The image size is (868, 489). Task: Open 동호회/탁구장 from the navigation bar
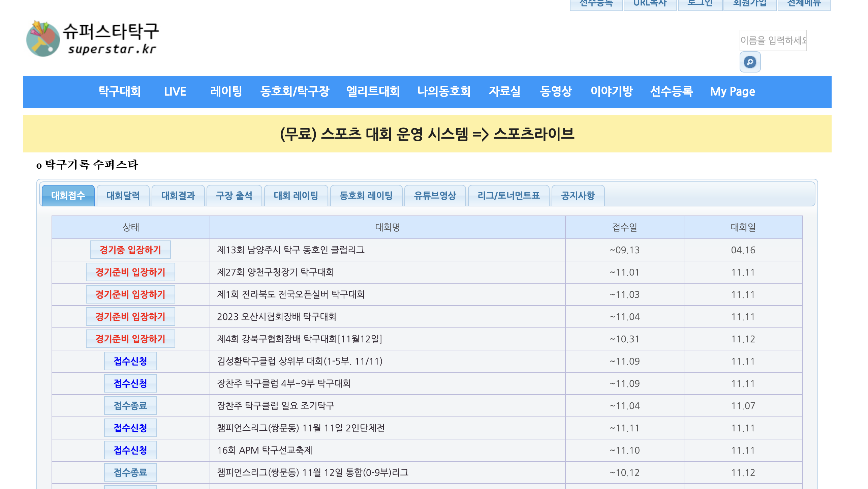pos(296,91)
